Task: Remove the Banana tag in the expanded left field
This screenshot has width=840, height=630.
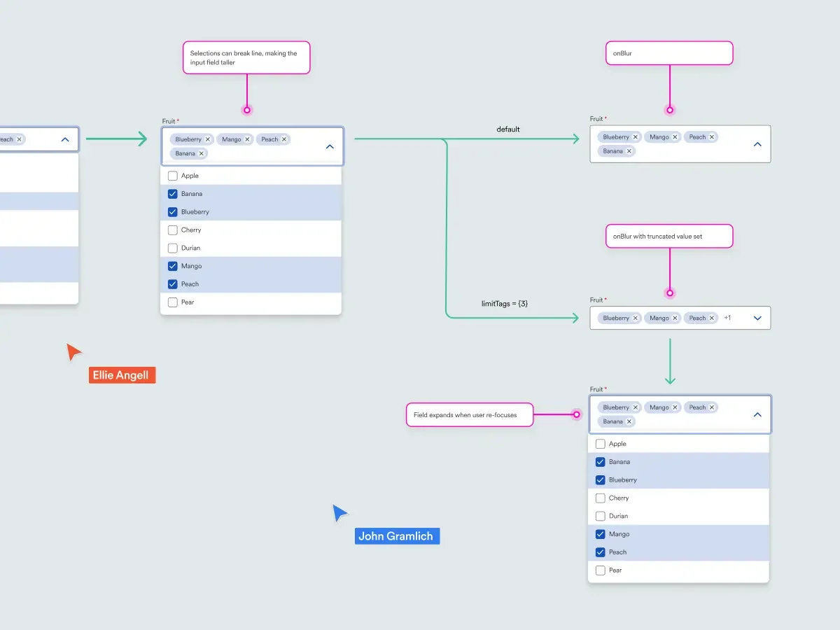Action: click(202, 153)
